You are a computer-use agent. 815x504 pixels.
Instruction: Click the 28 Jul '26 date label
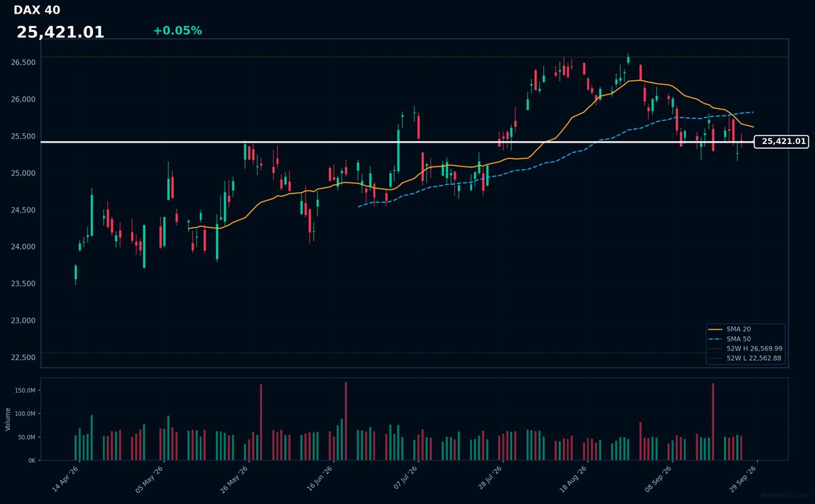coord(490,478)
